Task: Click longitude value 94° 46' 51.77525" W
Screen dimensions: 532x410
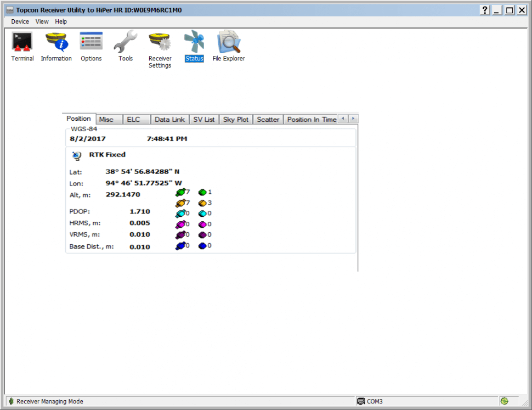Action: (x=144, y=183)
